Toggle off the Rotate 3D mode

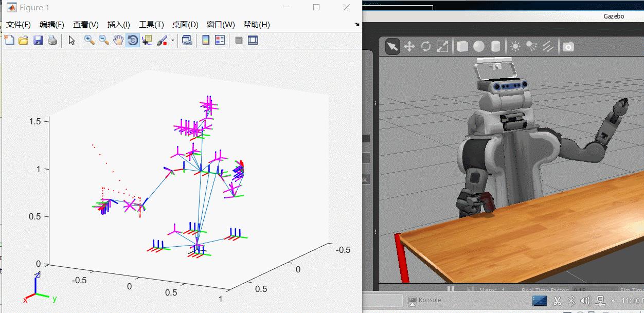tap(133, 40)
